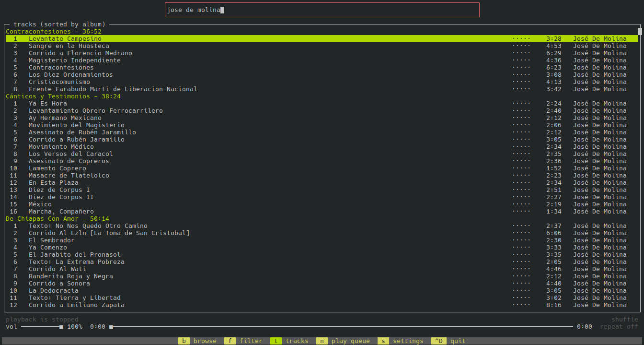Screen dimensions: 644x345
Task: Click the 8:16 duration of Corrido a Emiliano Zapata
Action: point(554,305)
